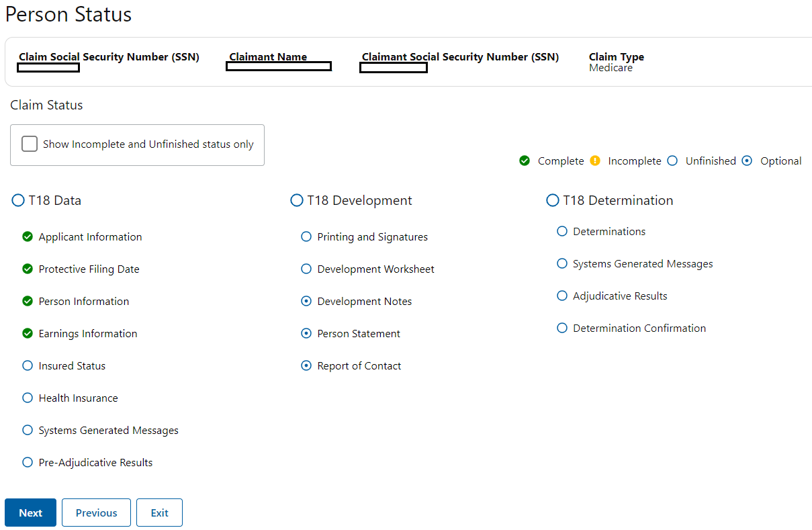
Task: Open Person Statement item
Action: tap(359, 333)
